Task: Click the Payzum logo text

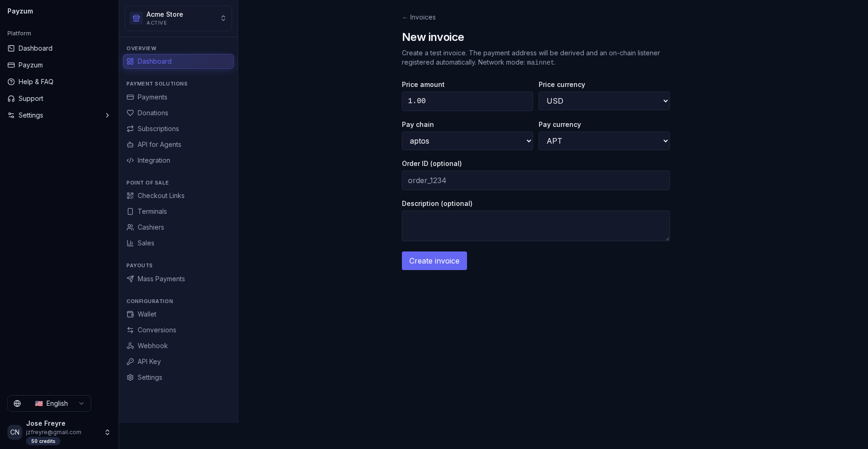Action: coord(20,11)
